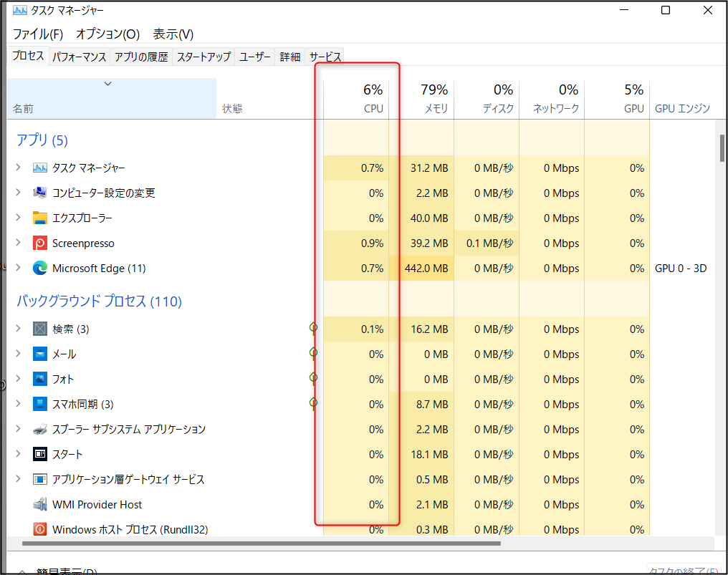Click the Windows ホスト プロセス (Rundll32) icon
Image resolution: width=728 pixels, height=575 pixels.
tap(40, 529)
